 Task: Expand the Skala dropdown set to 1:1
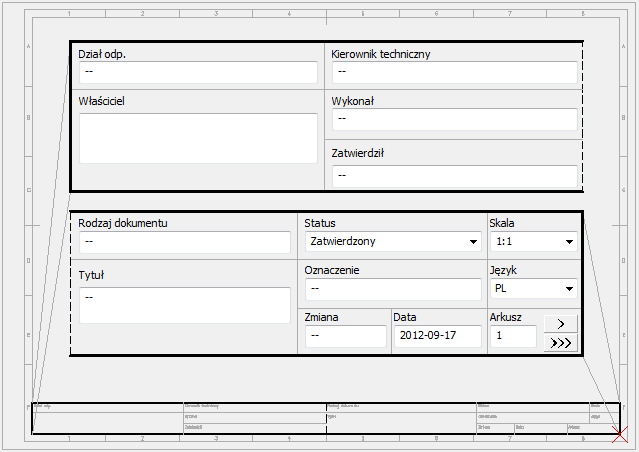click(534, 241)
